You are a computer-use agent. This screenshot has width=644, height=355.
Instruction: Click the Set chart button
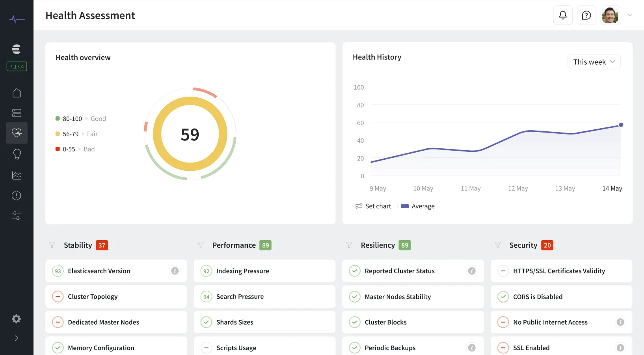click(x=373, y=206)
